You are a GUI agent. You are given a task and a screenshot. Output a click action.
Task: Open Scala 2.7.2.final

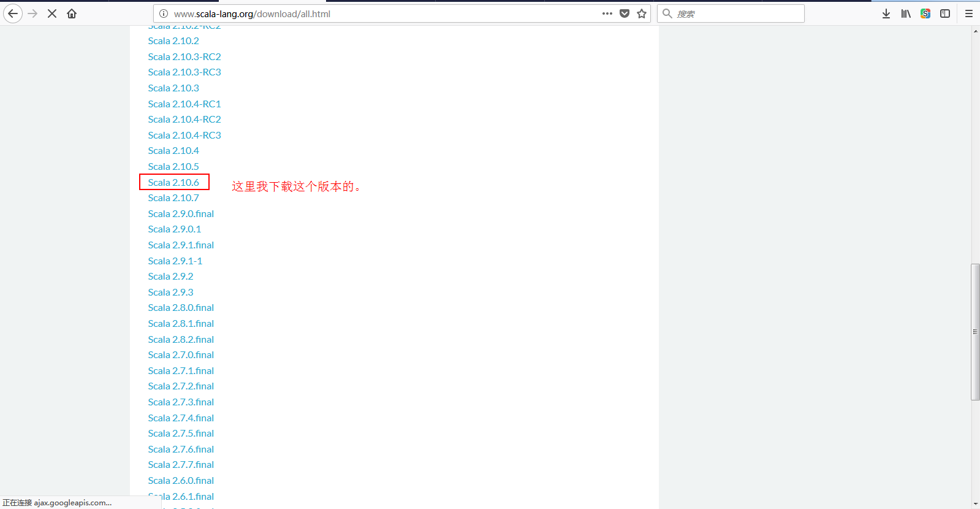[181, 386]
